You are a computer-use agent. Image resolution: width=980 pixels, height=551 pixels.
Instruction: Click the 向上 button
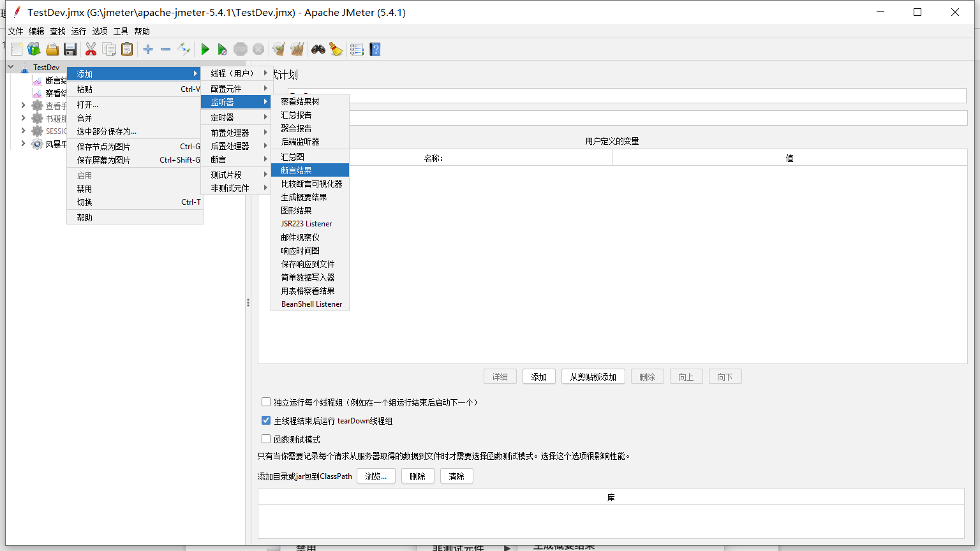coord(686,377)
